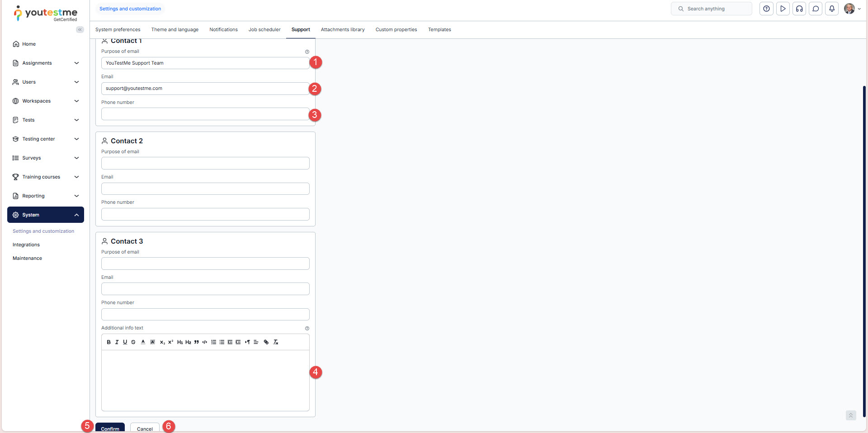
Task: Click inside the Additional info text area
Action: pyautogui.click(x=205, y=381)
